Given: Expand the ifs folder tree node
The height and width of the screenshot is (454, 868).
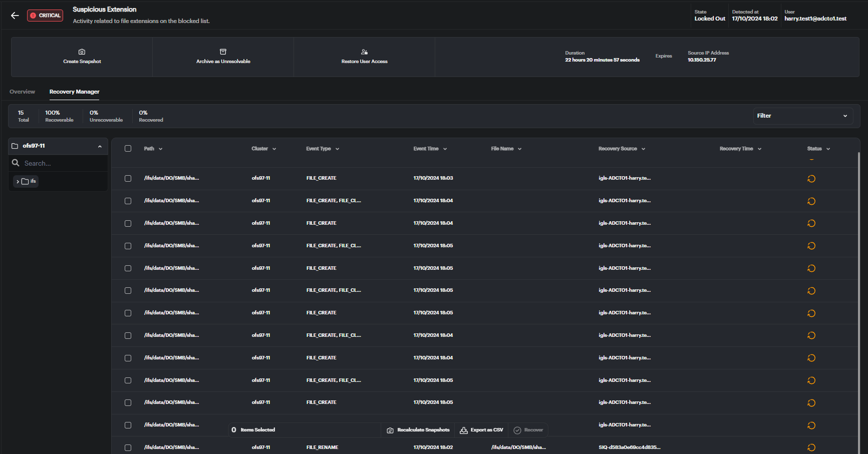Looking at the screenshot, I should [18, 181].
